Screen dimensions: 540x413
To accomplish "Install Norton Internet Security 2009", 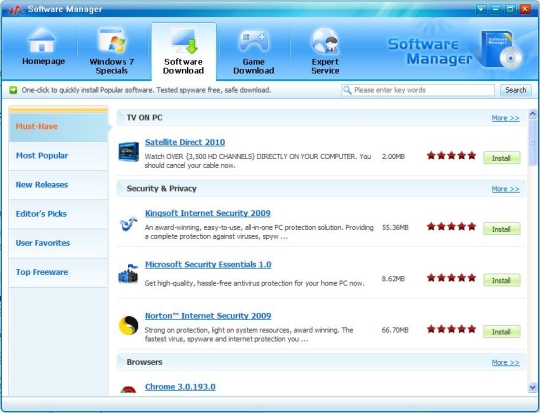I will [x=501, y=332].
